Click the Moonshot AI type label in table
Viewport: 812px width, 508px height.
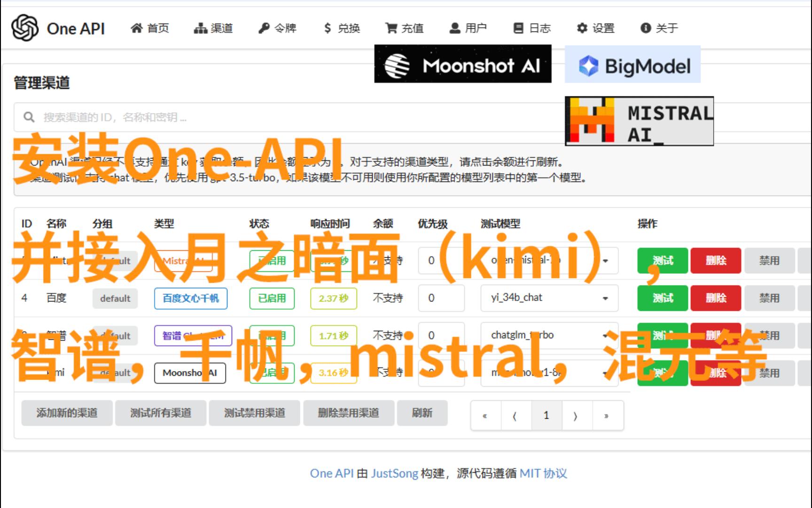tap(190, 373)
